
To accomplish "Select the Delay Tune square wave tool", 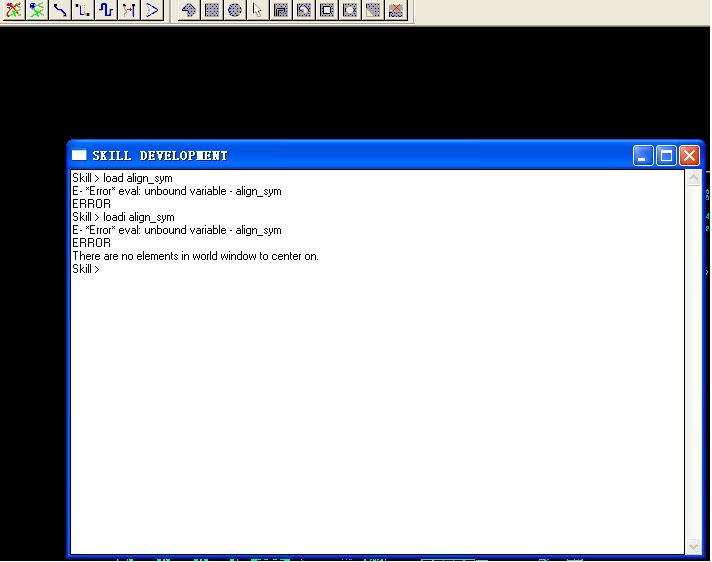I will click(x=106, y=10).
